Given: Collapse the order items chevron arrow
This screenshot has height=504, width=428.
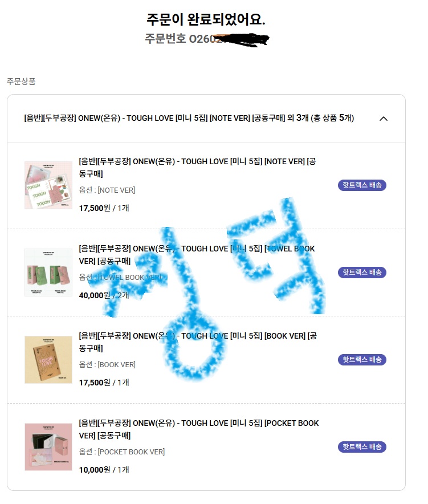Looking at the screenshot, I should (384, 119).
